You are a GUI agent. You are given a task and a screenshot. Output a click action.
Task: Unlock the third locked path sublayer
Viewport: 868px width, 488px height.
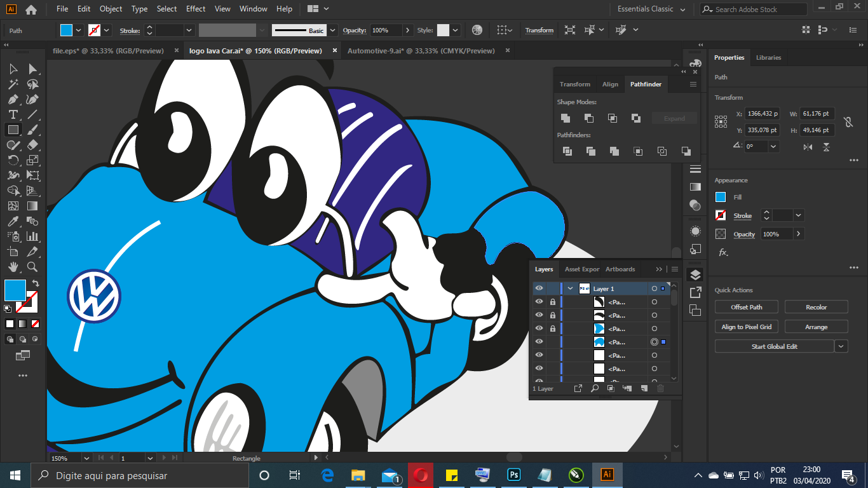(553, 329)
